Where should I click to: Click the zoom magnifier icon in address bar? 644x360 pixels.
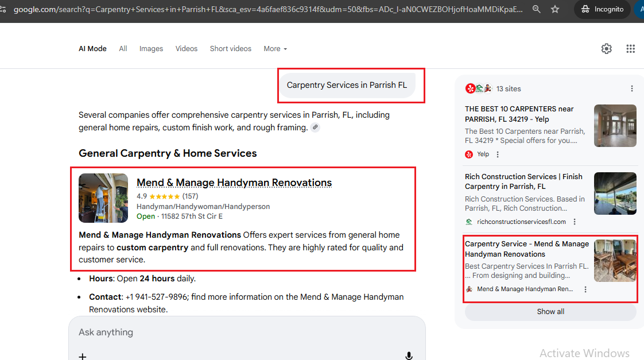536,9
